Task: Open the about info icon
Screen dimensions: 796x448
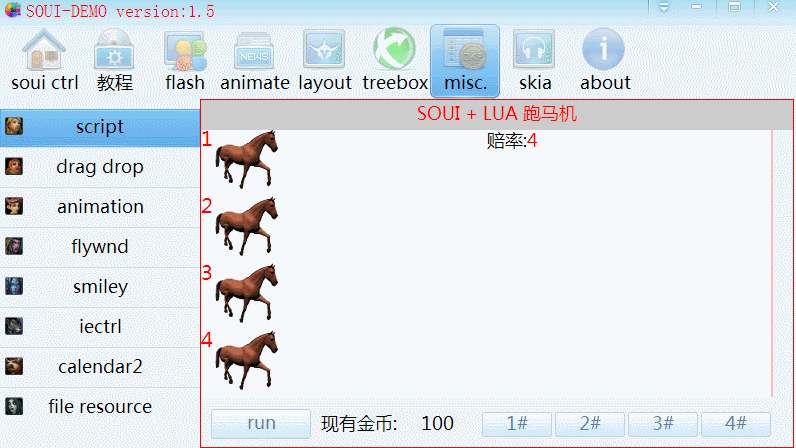Action: [604, 49]
